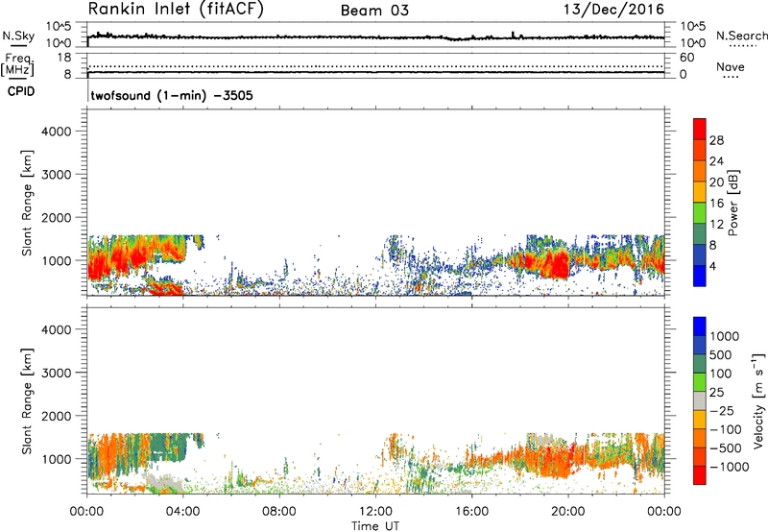Select the "500" tick on Velocity color bar
The image size is (768, 532).
(x=723, y=354)
